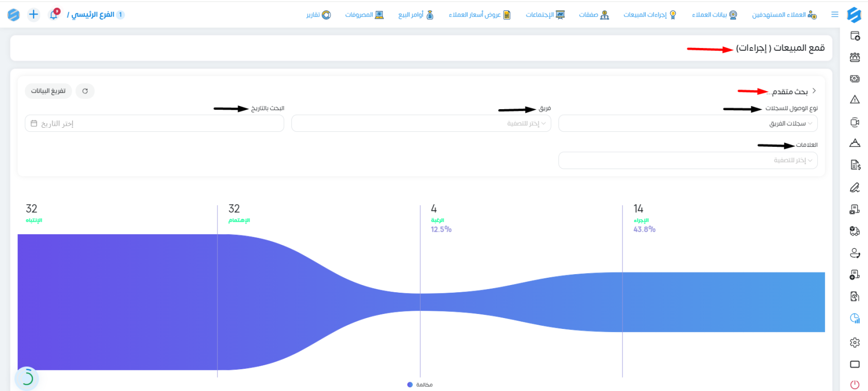Open the notifications bell icon
The image size is (868, 391).
pyautogui.click(x=54, y=14)
